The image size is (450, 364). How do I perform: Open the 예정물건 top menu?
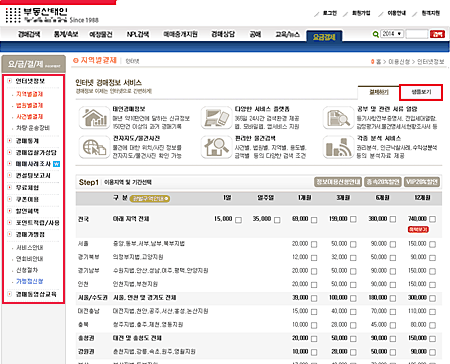click(101, 34)
